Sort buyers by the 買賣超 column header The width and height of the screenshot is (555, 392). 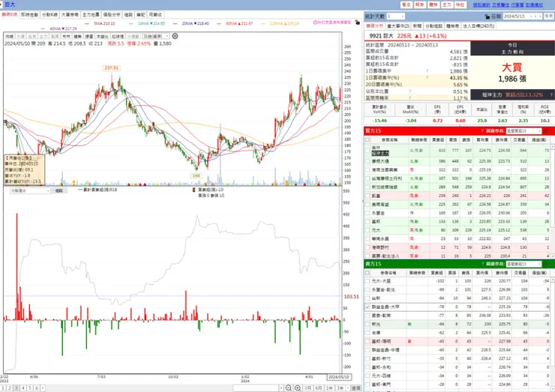click(438, 139)
